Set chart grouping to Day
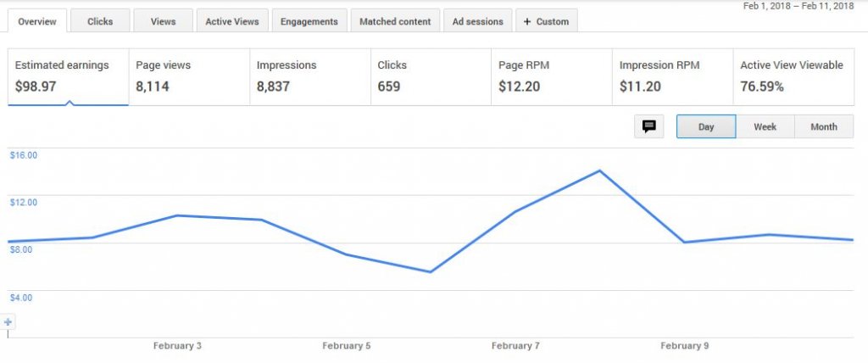868x363 pixels. [x=706, y=126]
